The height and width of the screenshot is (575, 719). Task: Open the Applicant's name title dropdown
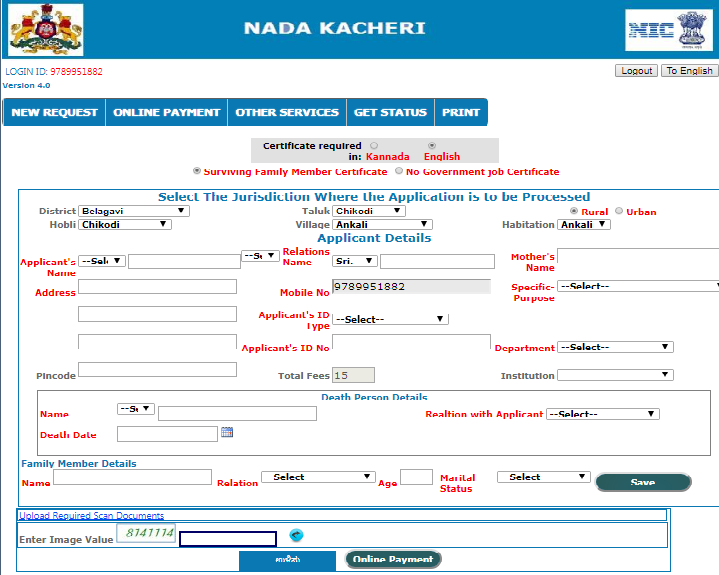point(102,261)
